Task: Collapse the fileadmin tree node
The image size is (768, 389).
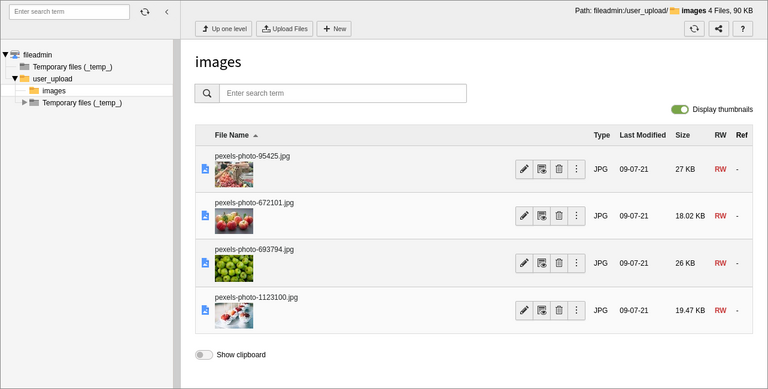Action: pyautogui.click(x=5, y=54)
